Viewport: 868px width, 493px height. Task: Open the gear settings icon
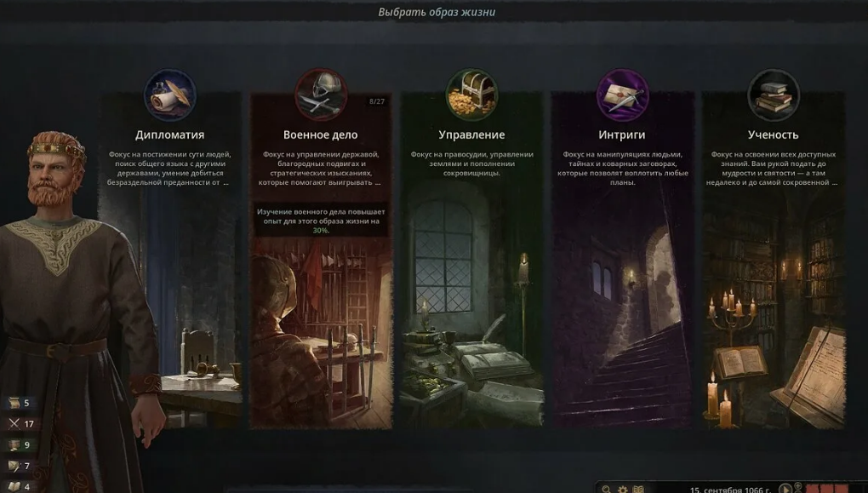pos(622,489)
